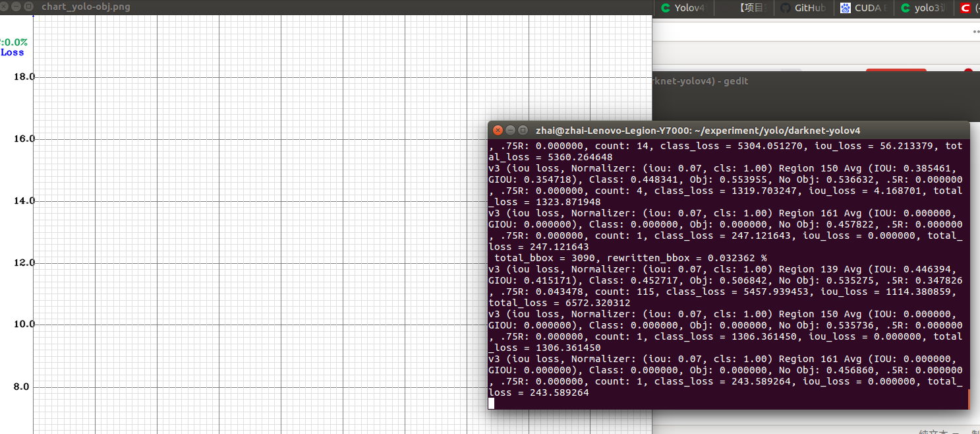The image size is (980, 434).
Task: Click the red circular badge on the webpage
Action: tap(967, 71)
